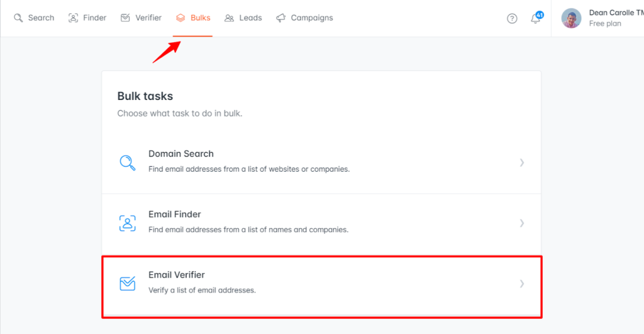The width and height of the screenshot is (644, 334).
Task: Open the help question mark icon
Action: click(513, 18)
